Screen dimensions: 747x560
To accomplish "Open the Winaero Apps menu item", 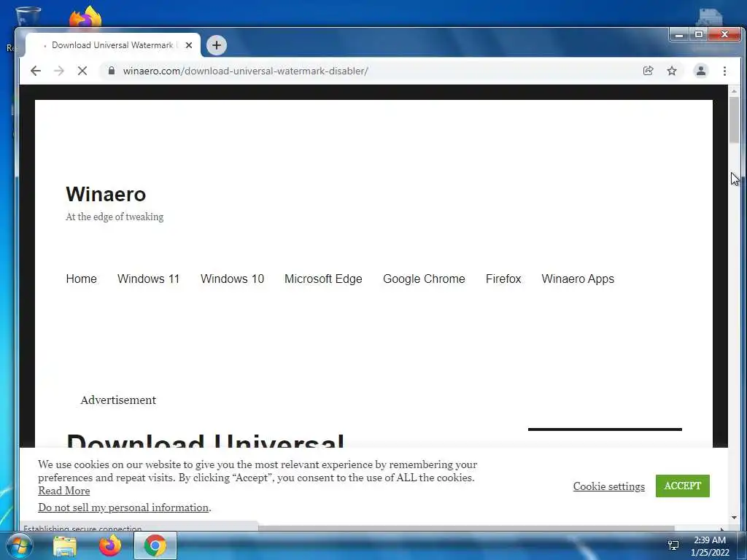I will (578, 279).
